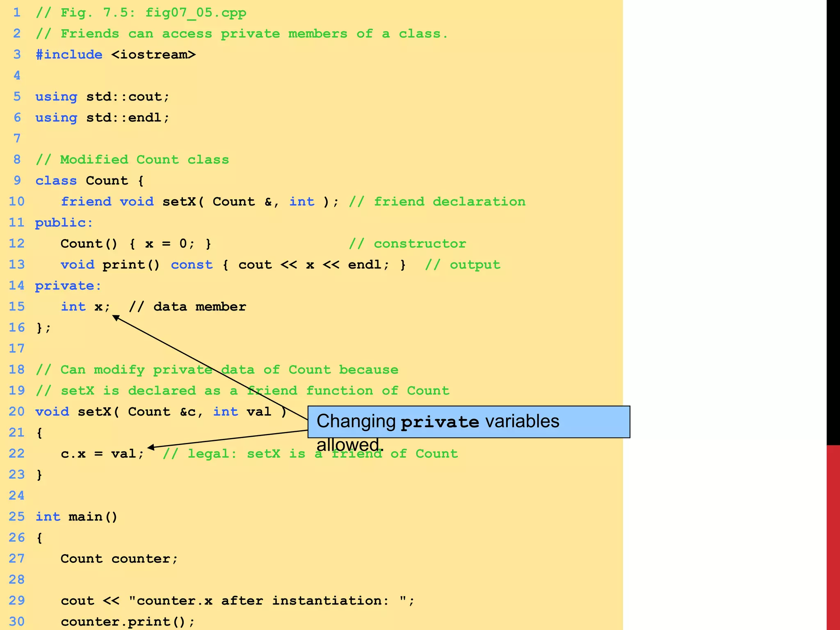Click line number 17
This screenshot has width=840, height=630.
[17, 349]
